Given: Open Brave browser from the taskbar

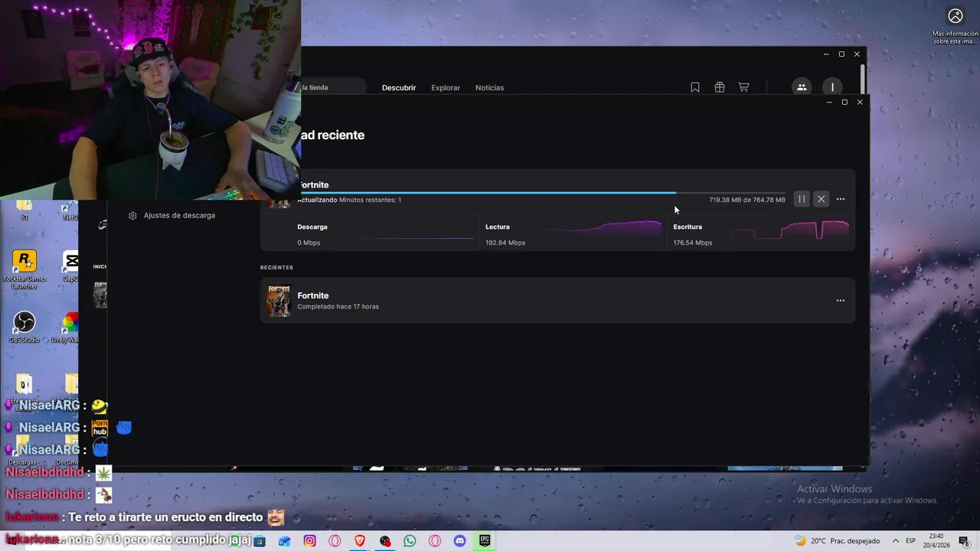Looking at the screenshot, I should 360,541.
